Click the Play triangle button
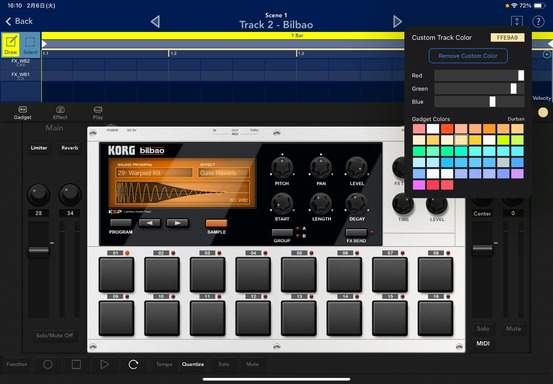 click(x=104, y=364)
